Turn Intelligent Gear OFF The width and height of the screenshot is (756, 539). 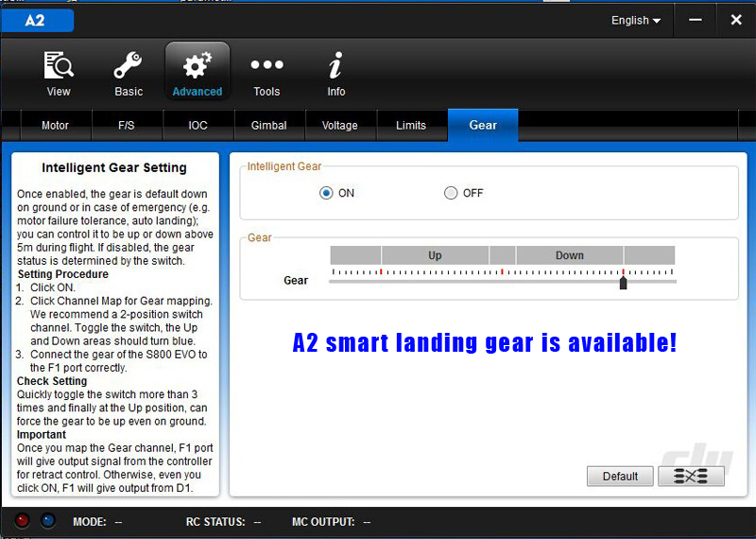(451, 193)
